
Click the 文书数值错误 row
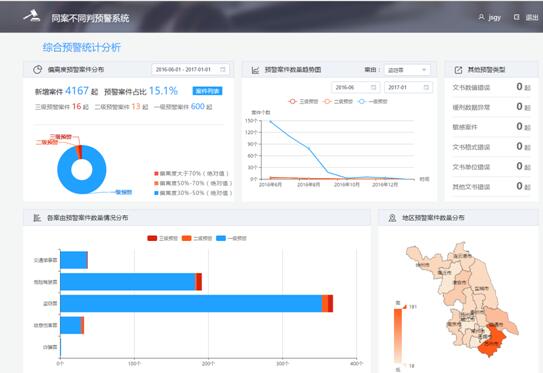491,87
